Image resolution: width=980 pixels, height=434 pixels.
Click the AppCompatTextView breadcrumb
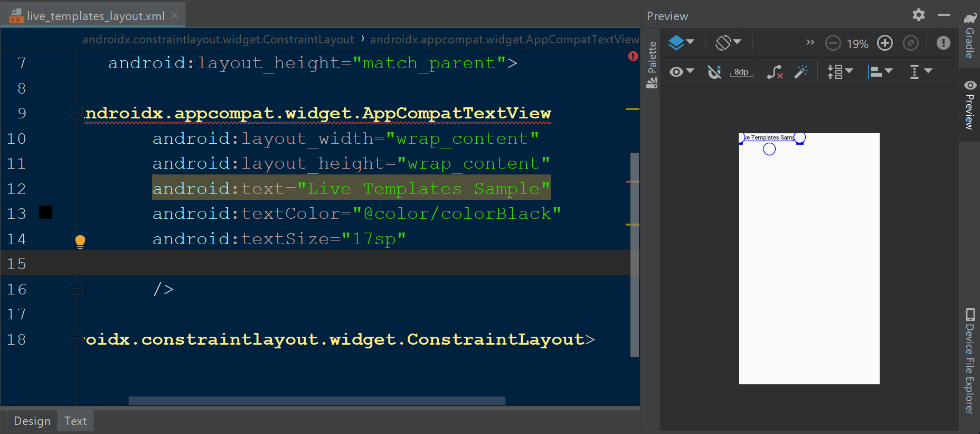tap(505, 40)
